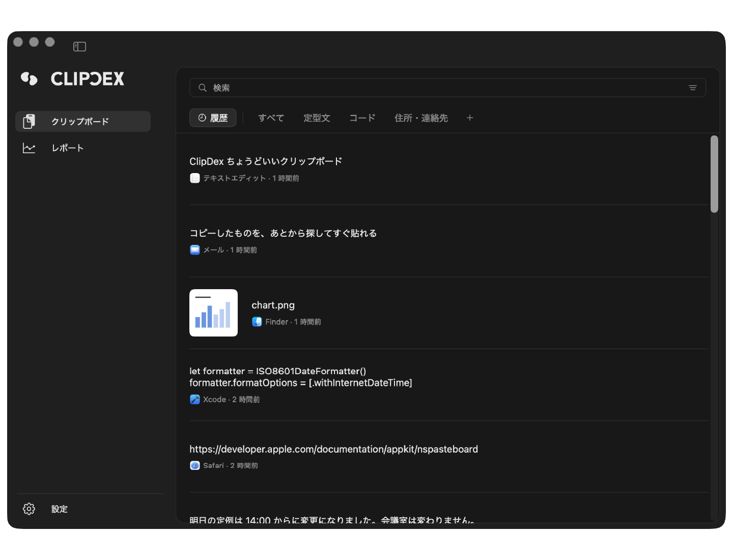The image size is (733, 560).
Task: Switch to the すべて tab
Action: [x=271, y=118]
